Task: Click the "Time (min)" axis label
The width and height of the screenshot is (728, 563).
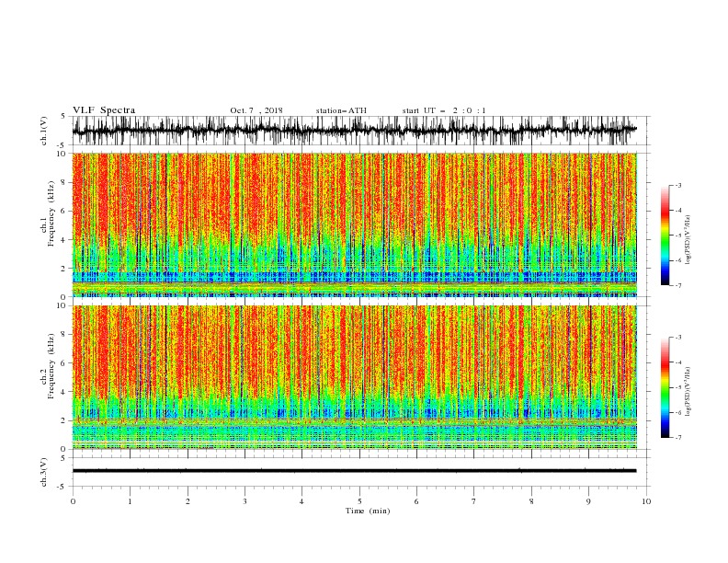Action: [368, 511]
